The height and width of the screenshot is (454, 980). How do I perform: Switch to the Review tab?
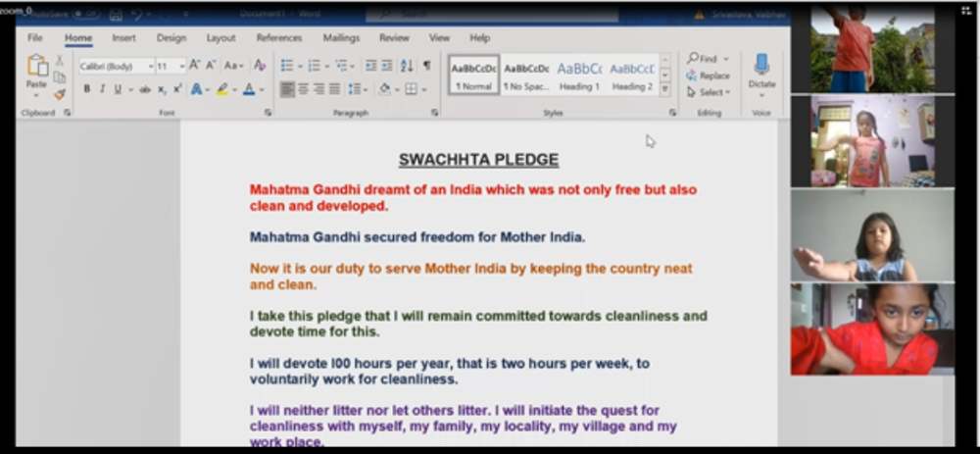coord(394,37)
